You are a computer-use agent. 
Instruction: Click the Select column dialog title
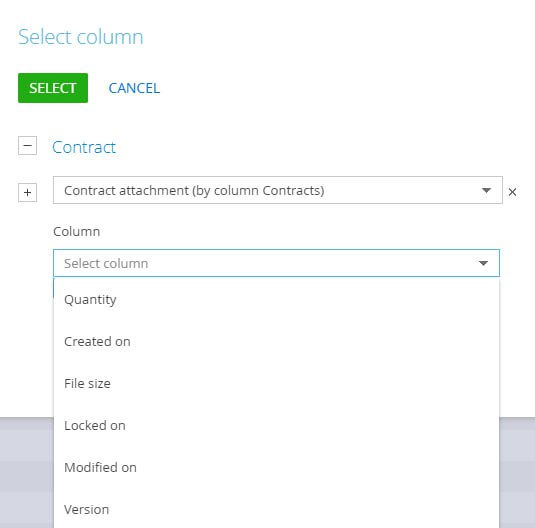(x=81, y=37)
